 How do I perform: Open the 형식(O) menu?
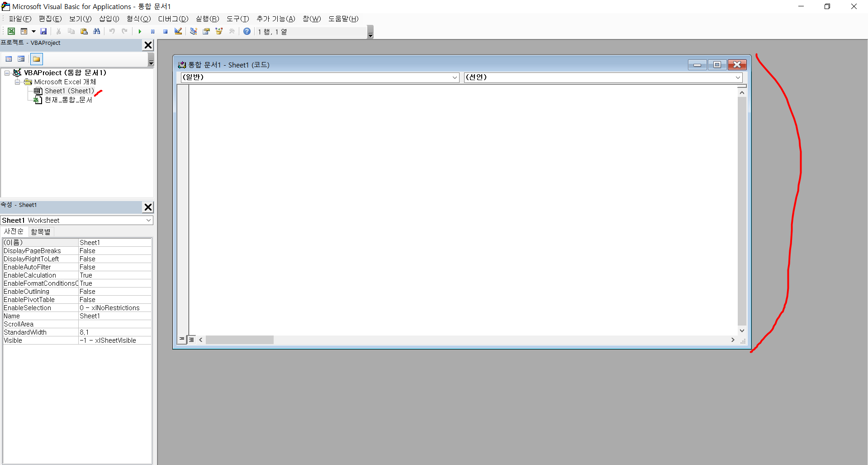click(x=139, y=19)
